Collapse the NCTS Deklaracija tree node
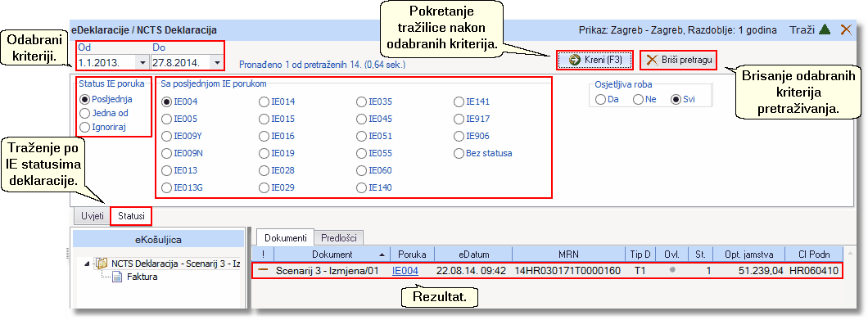Image resolution: width=868 pixels, height=320 pixels. coord(88,264)
